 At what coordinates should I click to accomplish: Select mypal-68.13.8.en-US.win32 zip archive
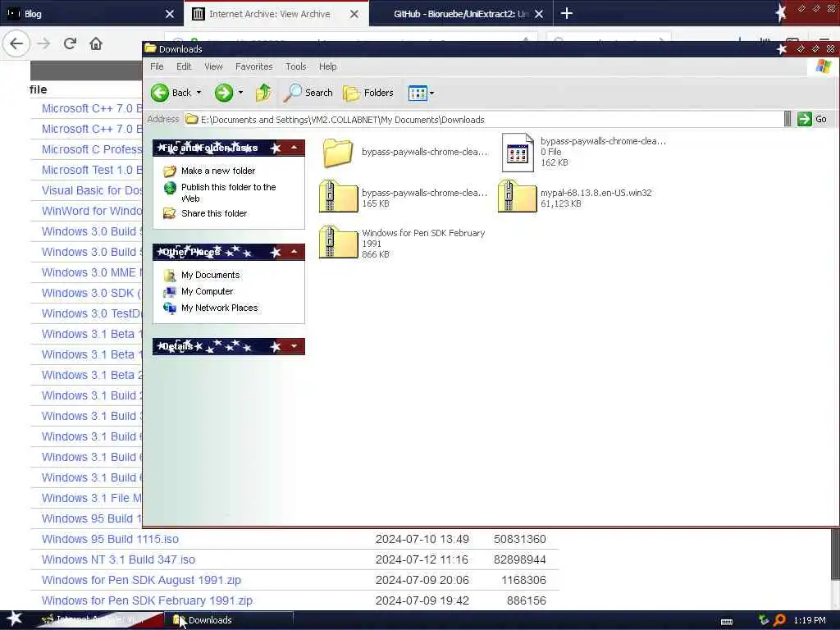[517, 196]
